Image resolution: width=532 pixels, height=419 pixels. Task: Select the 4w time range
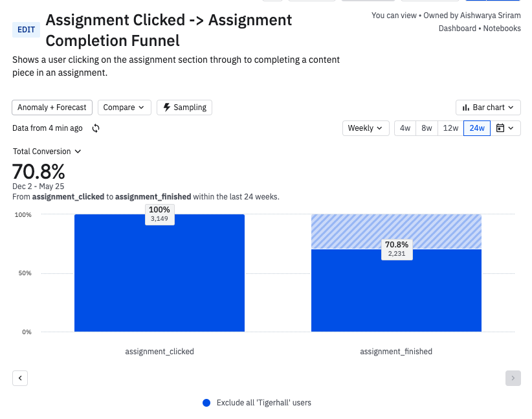[x=405, y=128]
